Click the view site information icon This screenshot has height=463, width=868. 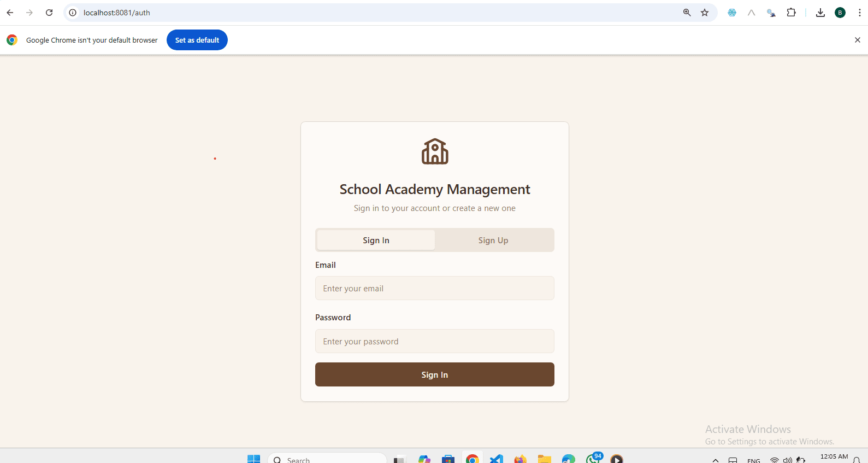point(73,13)
